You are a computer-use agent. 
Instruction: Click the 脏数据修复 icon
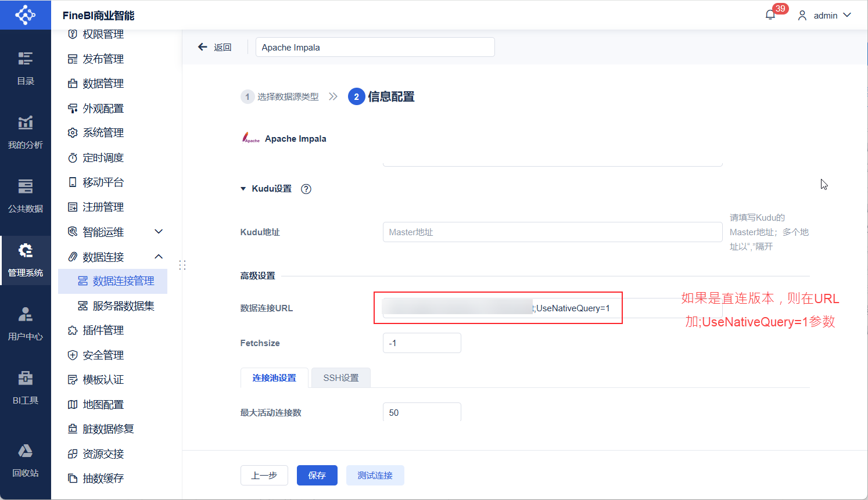click(x=73, y=429)
